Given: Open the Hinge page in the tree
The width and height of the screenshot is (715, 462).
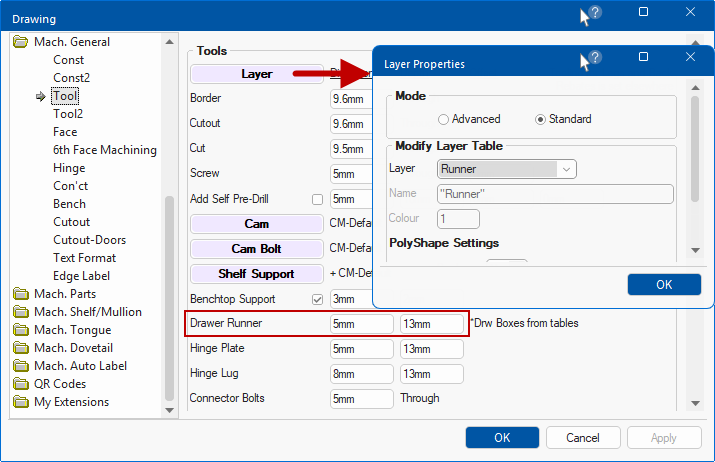Looking at the screenshot, I should point(69,168).
